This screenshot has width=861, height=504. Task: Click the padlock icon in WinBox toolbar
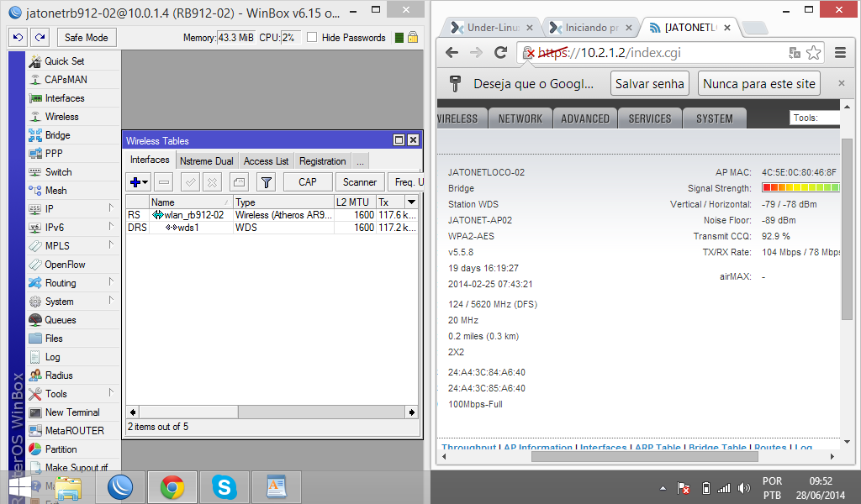coord(413,37)
